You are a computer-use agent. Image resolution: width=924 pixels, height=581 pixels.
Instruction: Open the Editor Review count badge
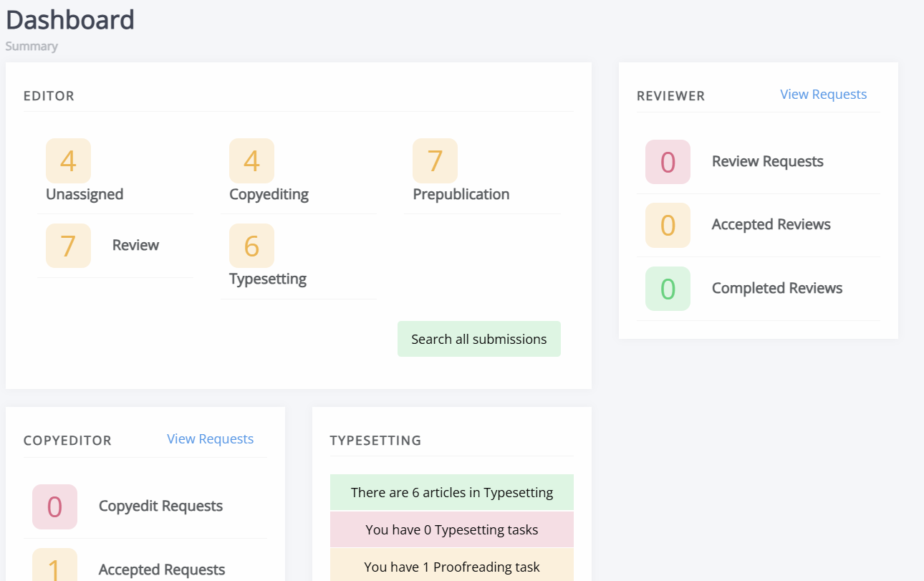point(68,246)
